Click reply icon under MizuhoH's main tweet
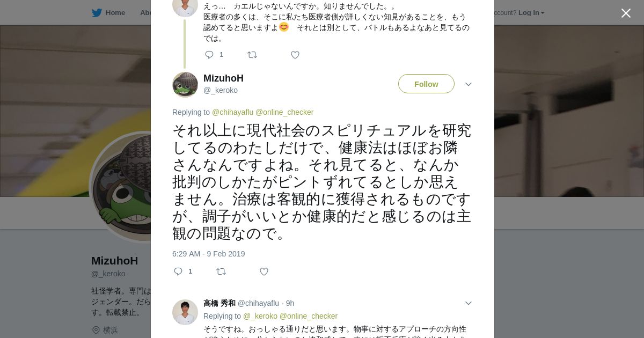The width and height of the screenshot is (644, 338). [x=179, y=271]
